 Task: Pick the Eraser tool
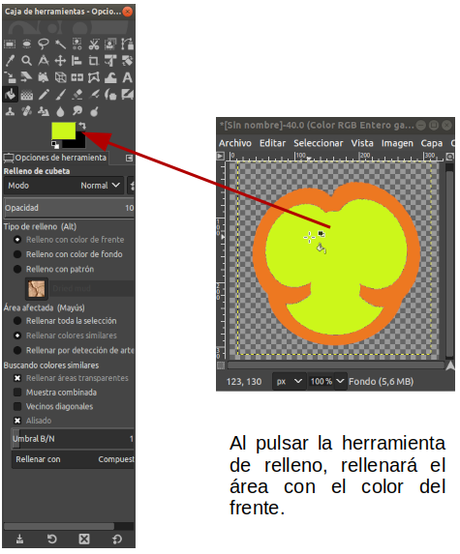pos(77,94)
